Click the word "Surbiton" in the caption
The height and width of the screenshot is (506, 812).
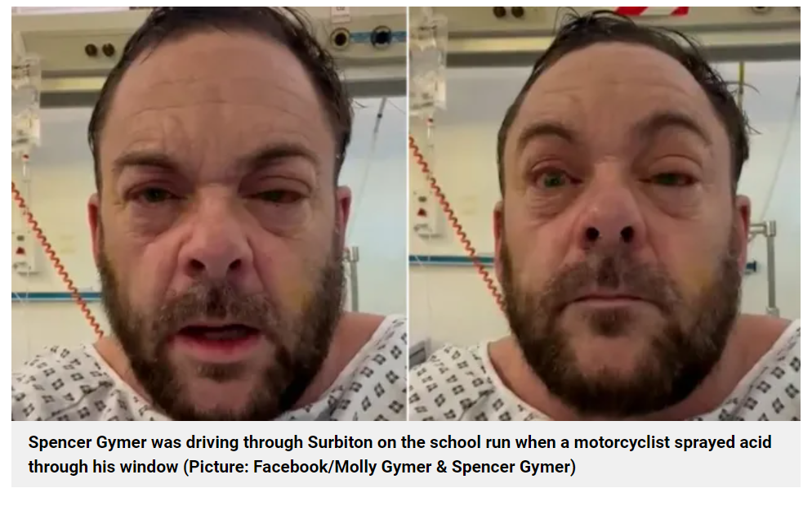pyautogui.click(x=340, y=442)
